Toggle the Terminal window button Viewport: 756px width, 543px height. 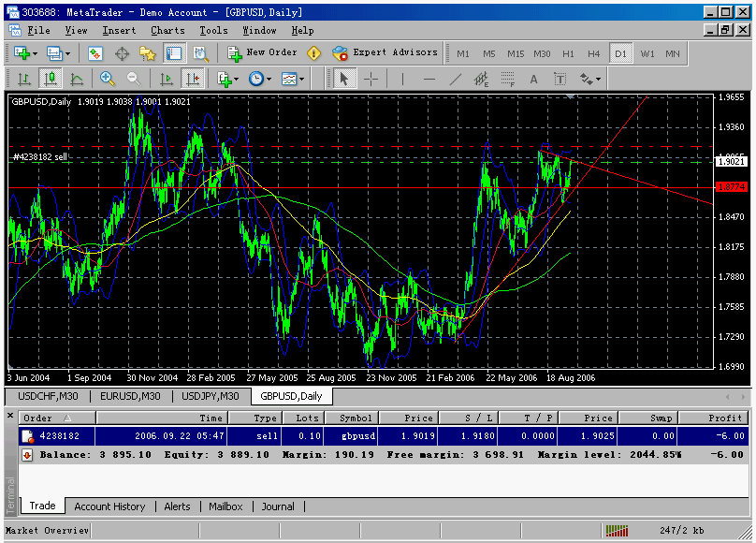pyautogui.click(x=175, y=53)
